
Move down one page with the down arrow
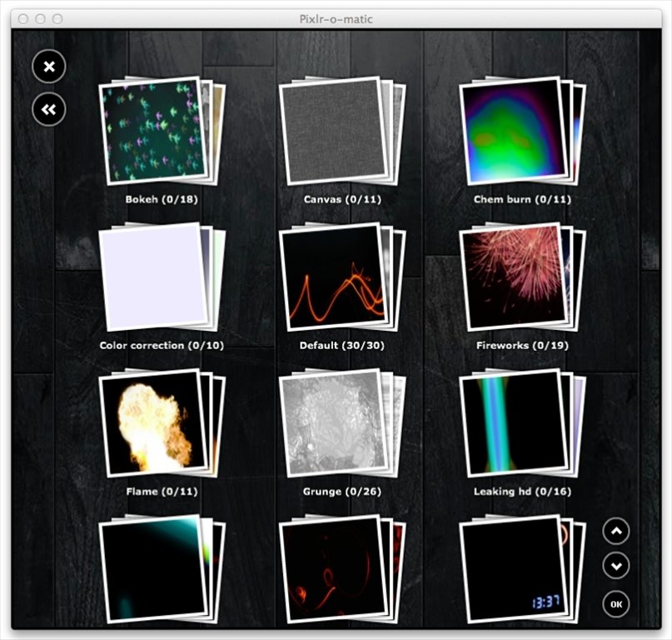tap(616, 566)
